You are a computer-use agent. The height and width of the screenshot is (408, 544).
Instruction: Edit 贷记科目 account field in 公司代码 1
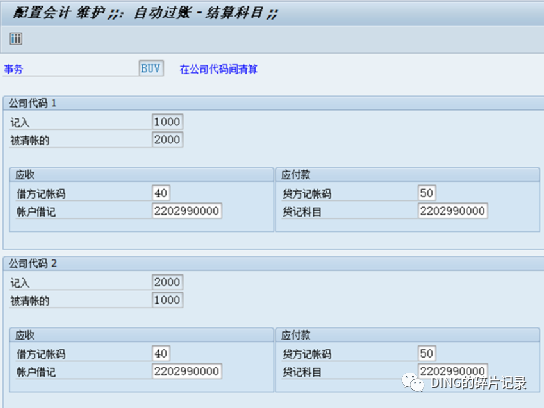pyautogui.click(x=452, y=211)
